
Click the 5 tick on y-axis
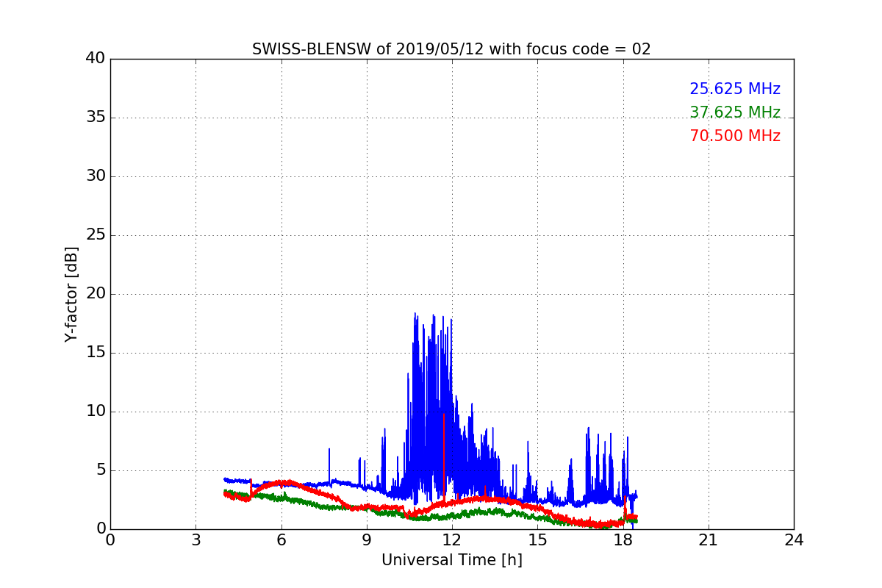click(100, 470)
